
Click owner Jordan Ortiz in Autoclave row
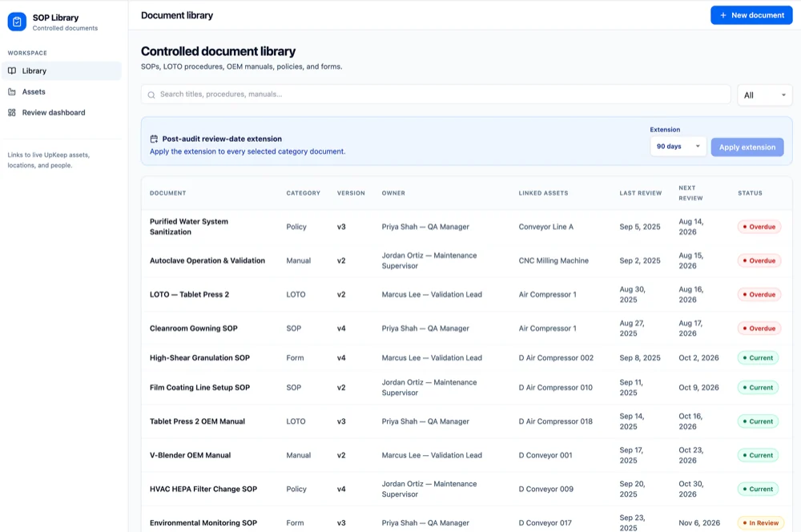(x=429, y=260)
